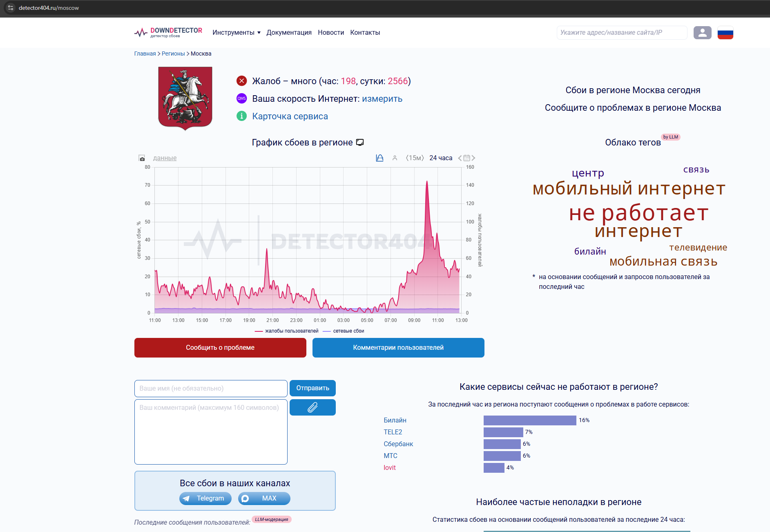Image resolution: width=770 pixels, height=532 pixels.
Task: Click the daily complaints count 2566
Action: point(398,81)
